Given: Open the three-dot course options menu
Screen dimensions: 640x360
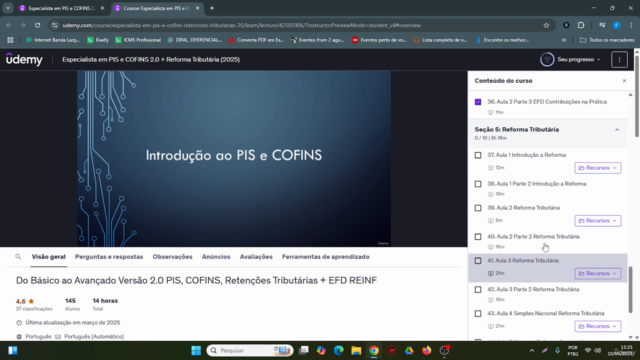Looking at the screenshot, I should tap(619, 60).
